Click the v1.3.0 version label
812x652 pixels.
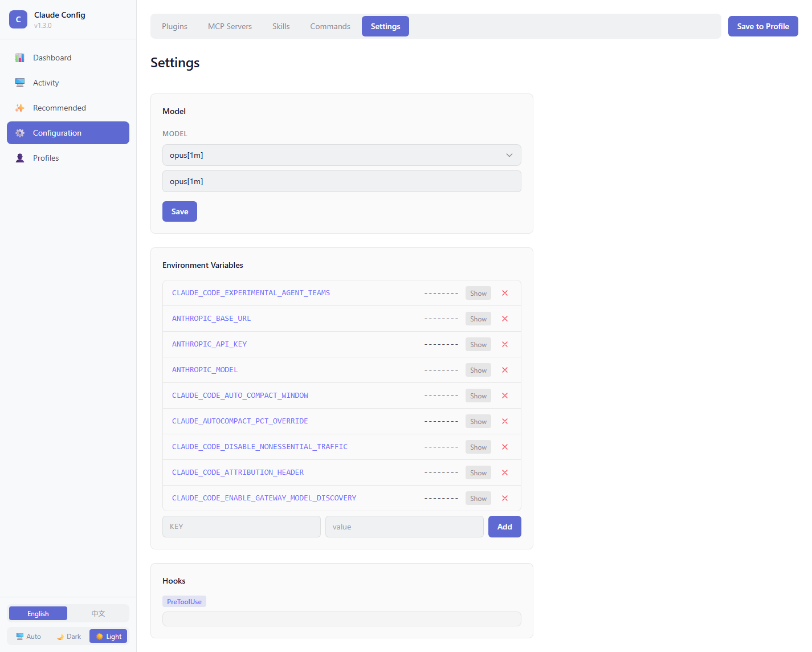(x=43, y=26)
